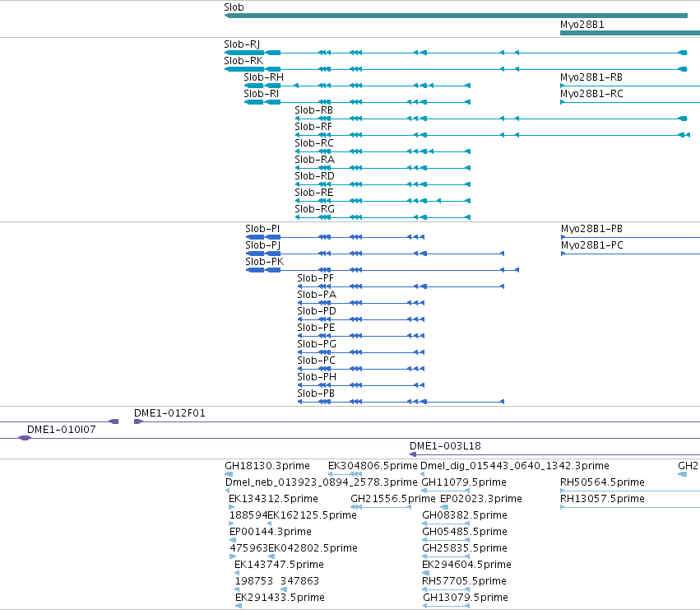Select the EP02023.3prime label
Viewport: 700px width, 610px height.
tap(481, 499)
